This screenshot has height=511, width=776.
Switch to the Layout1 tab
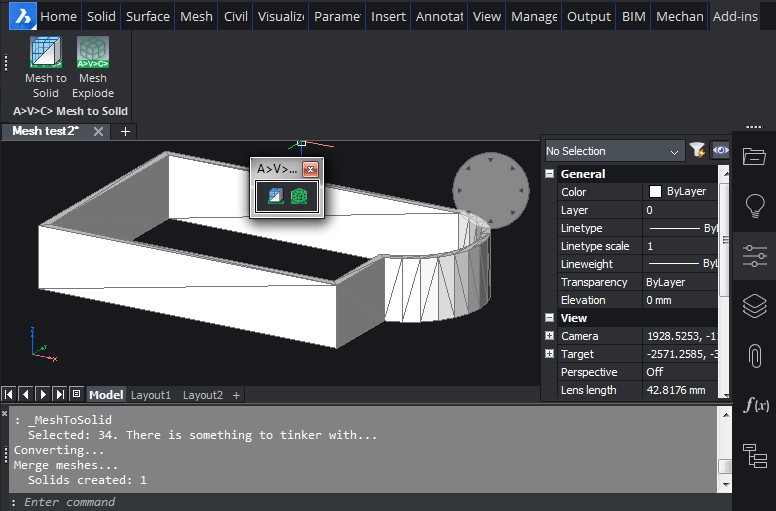(151, 395)
